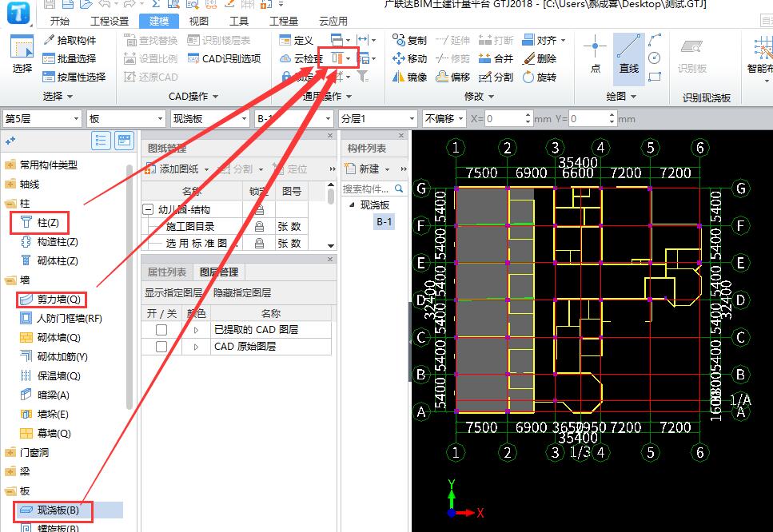
Task: Click the 复制 copy tool
Action: tap(409, 40)
